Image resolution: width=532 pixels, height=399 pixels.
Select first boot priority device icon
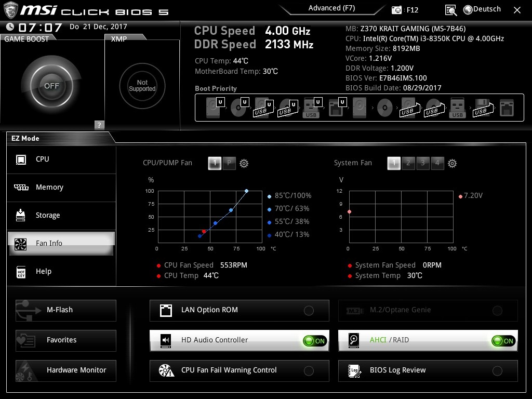click(x=214, y=108)
